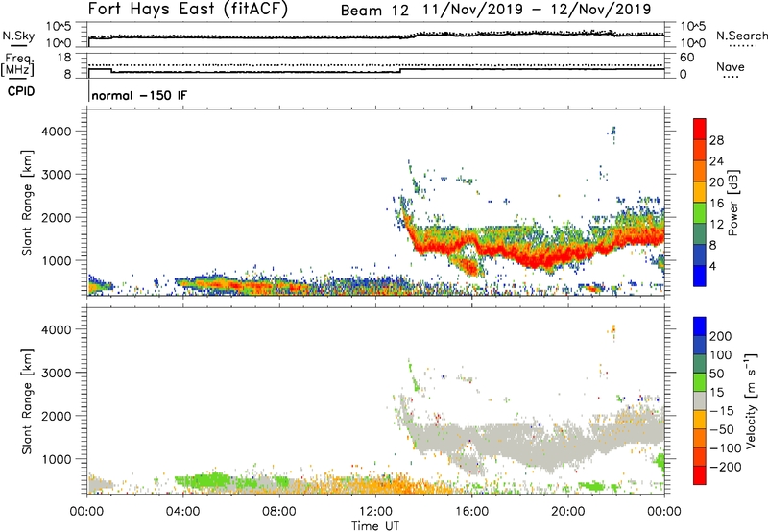
Task: Click the 'Power [dB]' colorbar label
Action: pos(732,203)
